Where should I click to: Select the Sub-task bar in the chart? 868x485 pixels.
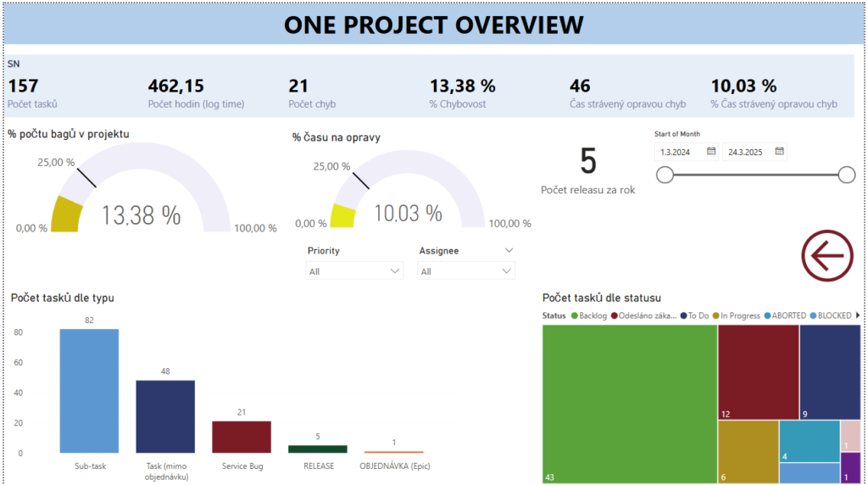coord(89,391)
